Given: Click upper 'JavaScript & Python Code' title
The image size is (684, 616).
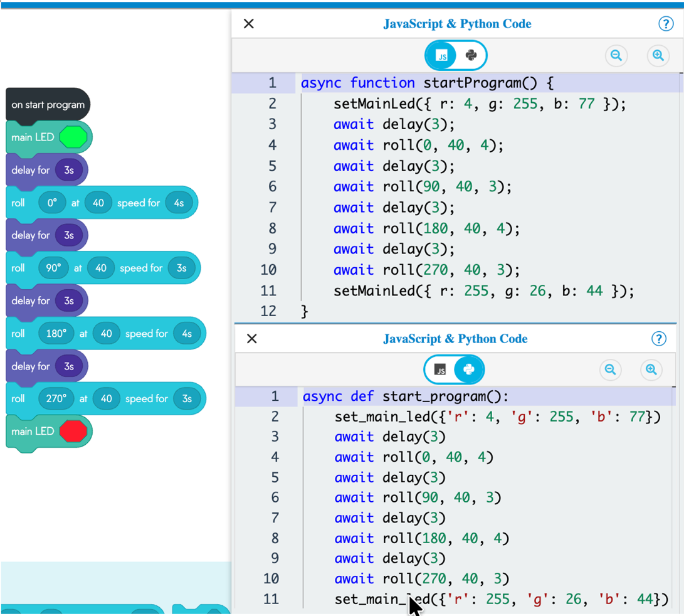Looking at the screenshot, I should [x=457, y=24].
